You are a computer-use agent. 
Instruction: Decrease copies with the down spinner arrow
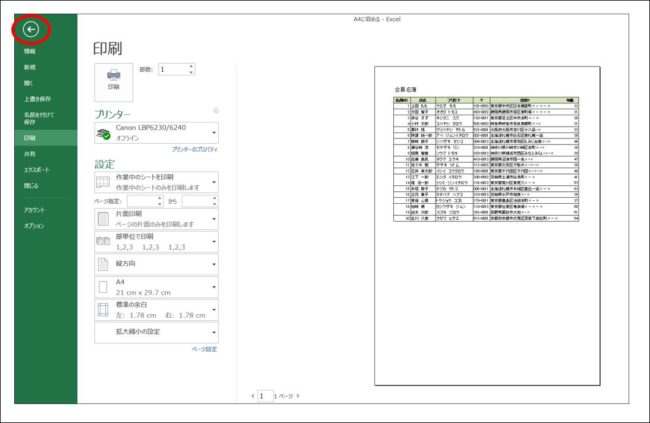coord(191,73)
